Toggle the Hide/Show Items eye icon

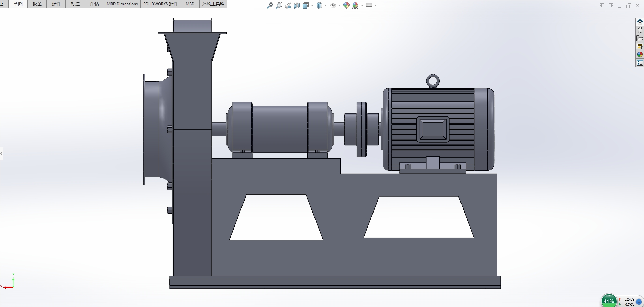(x=333, y=5)
